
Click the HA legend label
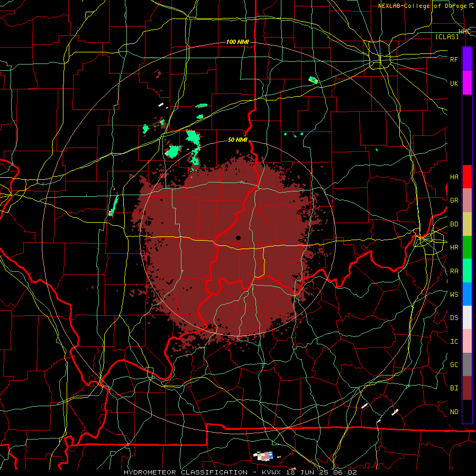(454, 177)
